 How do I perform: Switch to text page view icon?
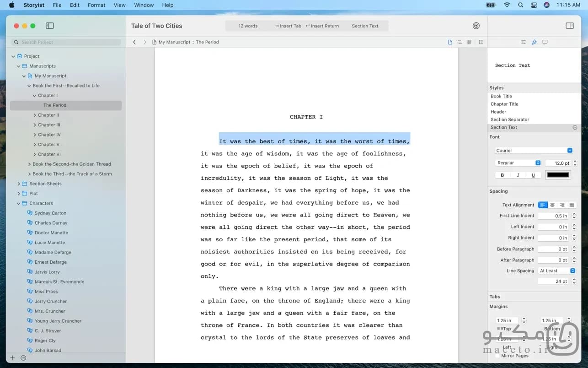[450, 42]
